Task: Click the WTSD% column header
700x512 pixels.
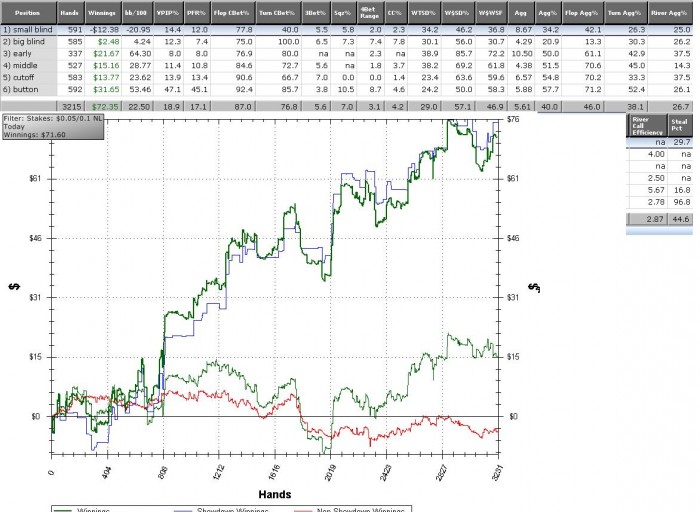Action: click(423, 12)
